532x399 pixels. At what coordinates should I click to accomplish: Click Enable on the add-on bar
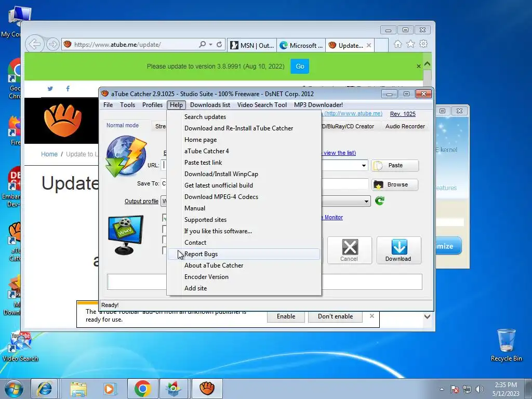pos(286,316)
